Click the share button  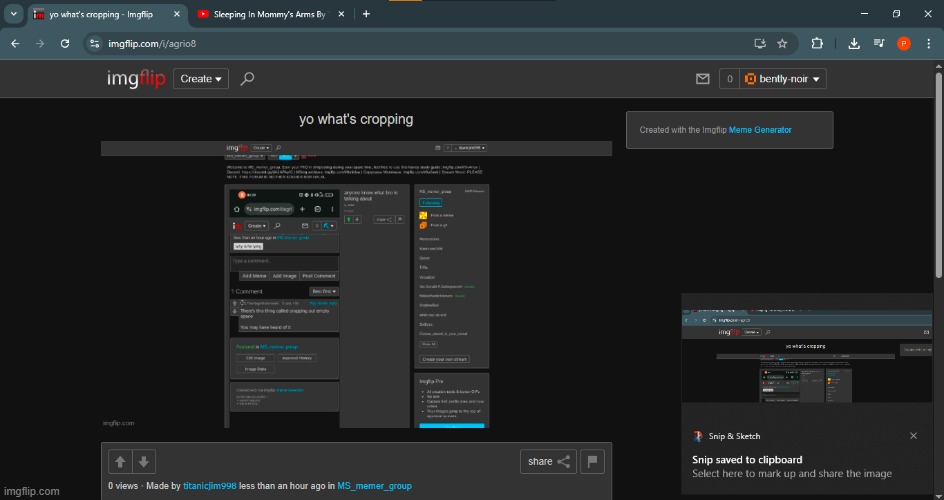click(x=549, y=461)
